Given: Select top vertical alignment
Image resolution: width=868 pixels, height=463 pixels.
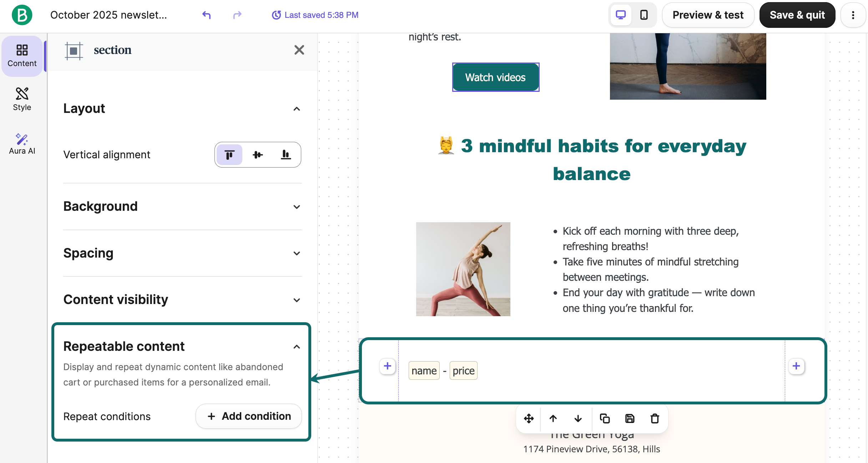Looking at the screenshot, I should [229, 155].
